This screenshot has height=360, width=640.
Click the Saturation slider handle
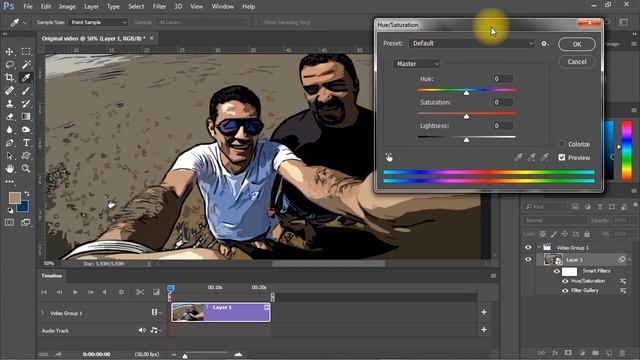tap(466, 117)
